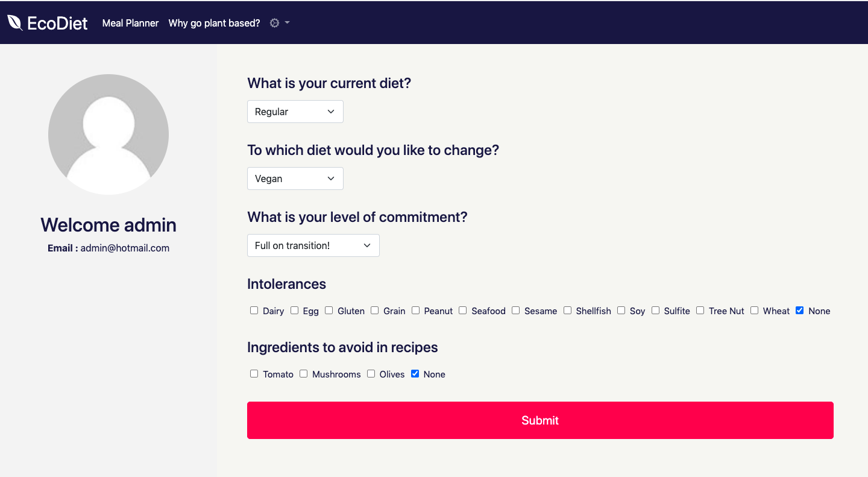Enable the Gluten intolerance checkbox
868x477 pixels.
(x=329, y=311)
